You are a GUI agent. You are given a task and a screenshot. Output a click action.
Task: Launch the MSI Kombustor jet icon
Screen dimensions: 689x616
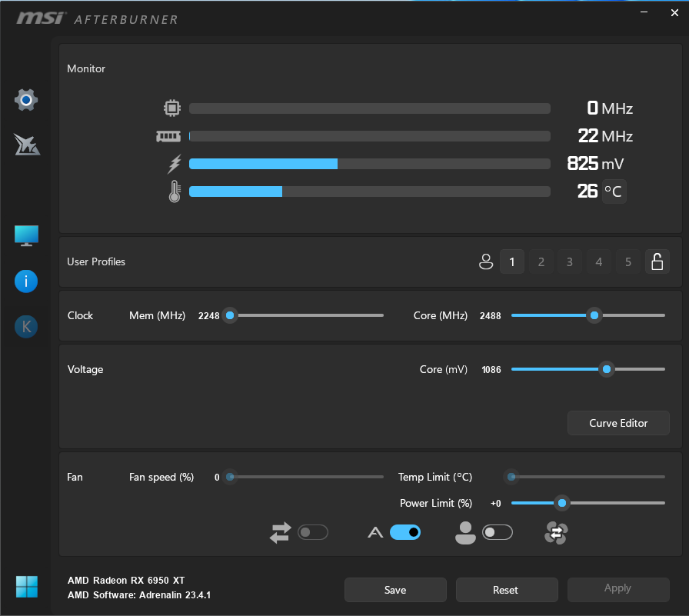[26, 145]
